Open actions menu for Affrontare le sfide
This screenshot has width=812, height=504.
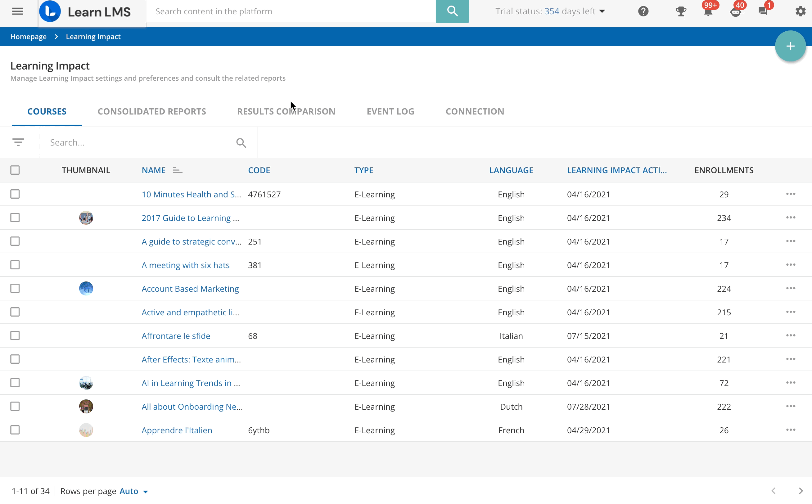tap(790, 336)
